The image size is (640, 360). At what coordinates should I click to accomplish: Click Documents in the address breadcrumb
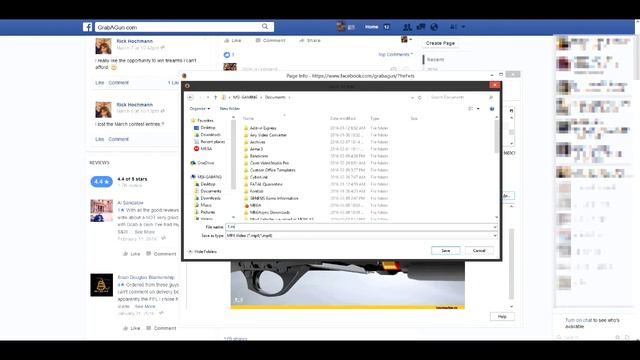276,97
